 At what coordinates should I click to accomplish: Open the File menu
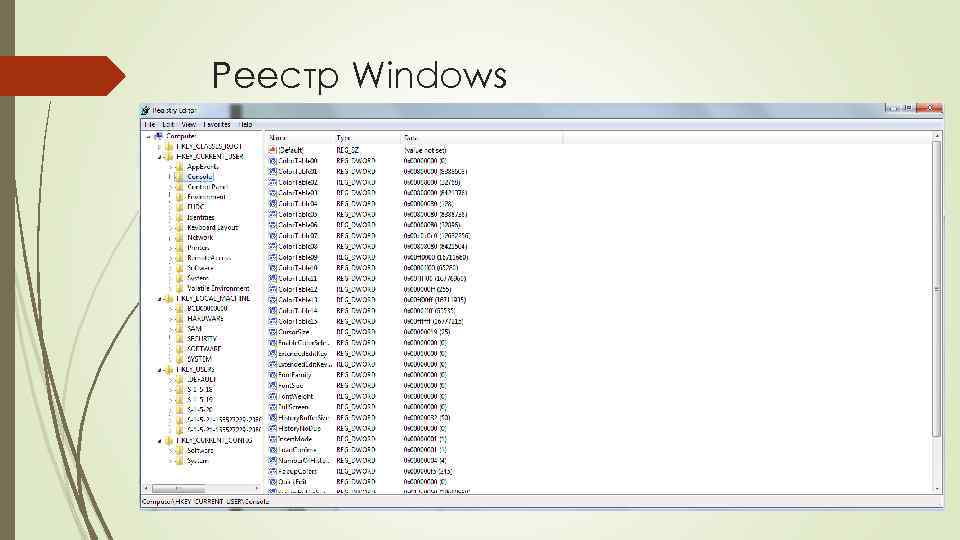(150, 124)
